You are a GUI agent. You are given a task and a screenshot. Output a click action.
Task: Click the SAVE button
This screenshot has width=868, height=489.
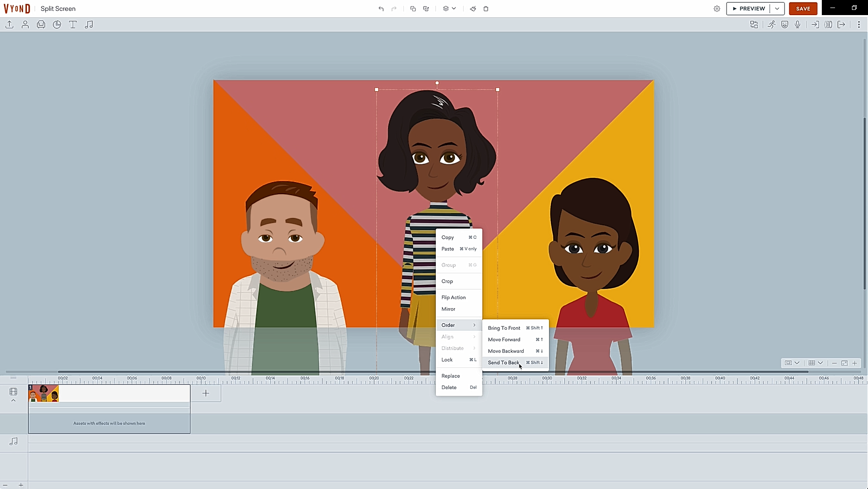coord(803,8)
